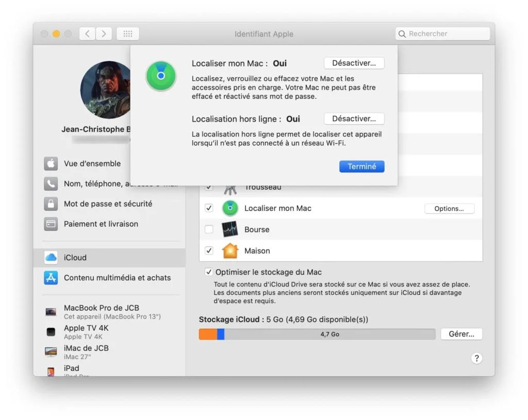Open Options for Localiser mon Mac

[449, 208]
